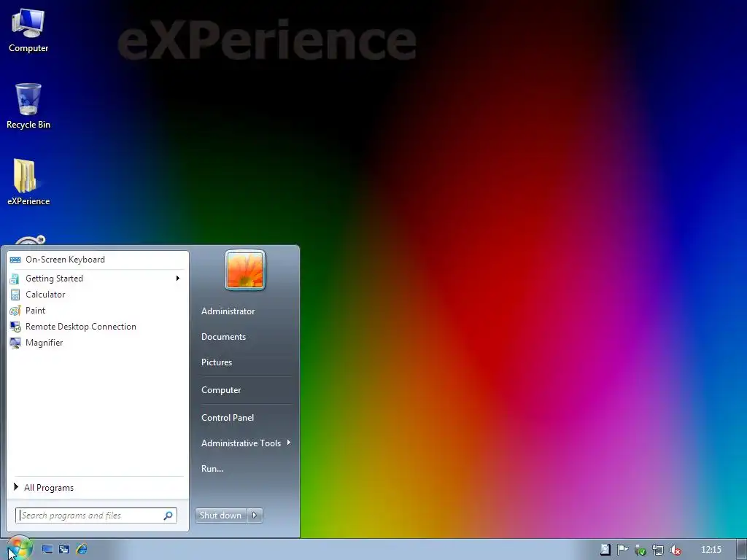The width and height of the screenshot is (747, 560).
Task: Click the green checkmark tray icon
Action: (x=640, y=550)
